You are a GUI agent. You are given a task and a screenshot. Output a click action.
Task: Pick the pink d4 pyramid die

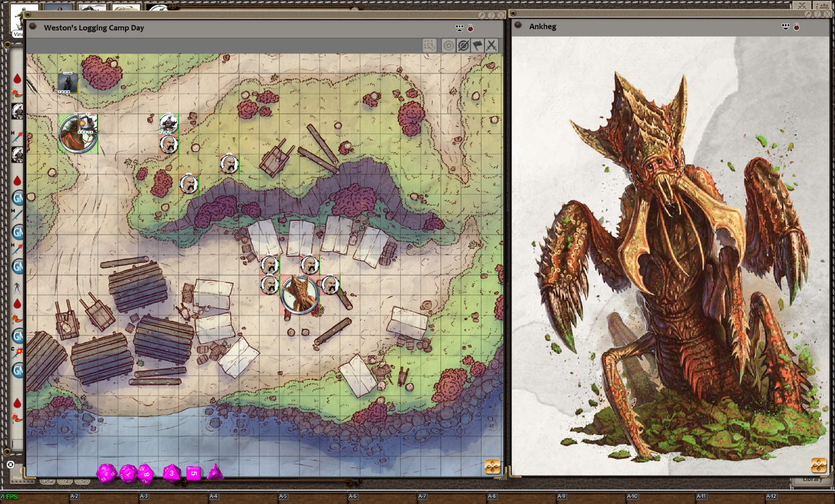215,472
